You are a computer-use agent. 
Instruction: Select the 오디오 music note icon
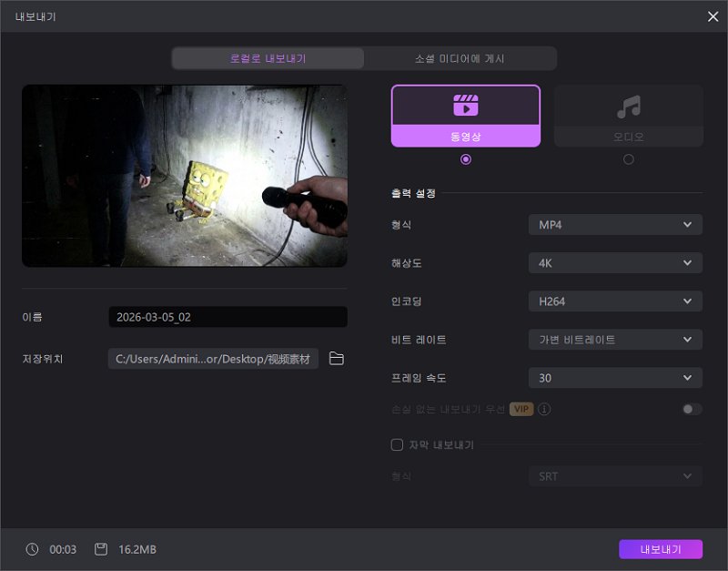[x=628, y=105]
